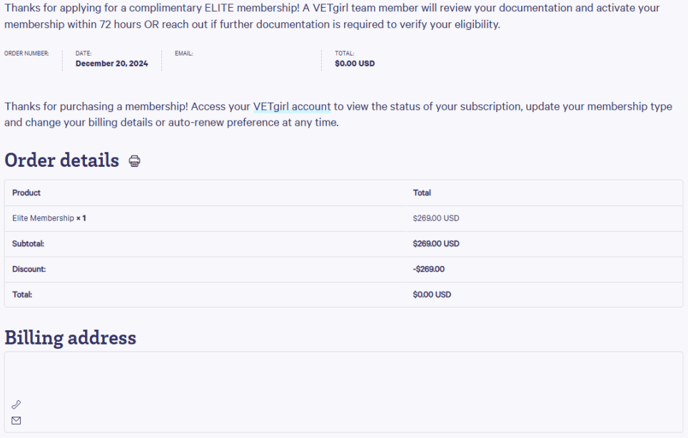Click the ORDER NUMBER label
This screenshot has height=438, width=688.
pyautogui.click(x=26, y=53)
